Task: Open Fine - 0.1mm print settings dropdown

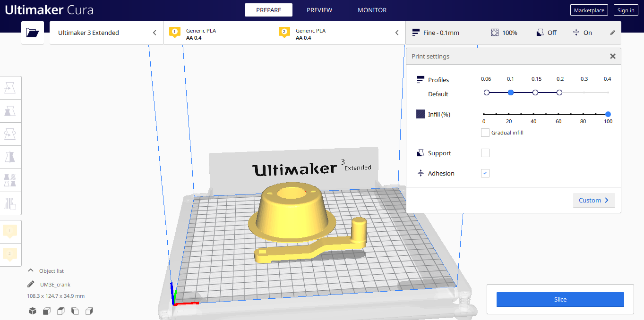Action: click(513, 33)
